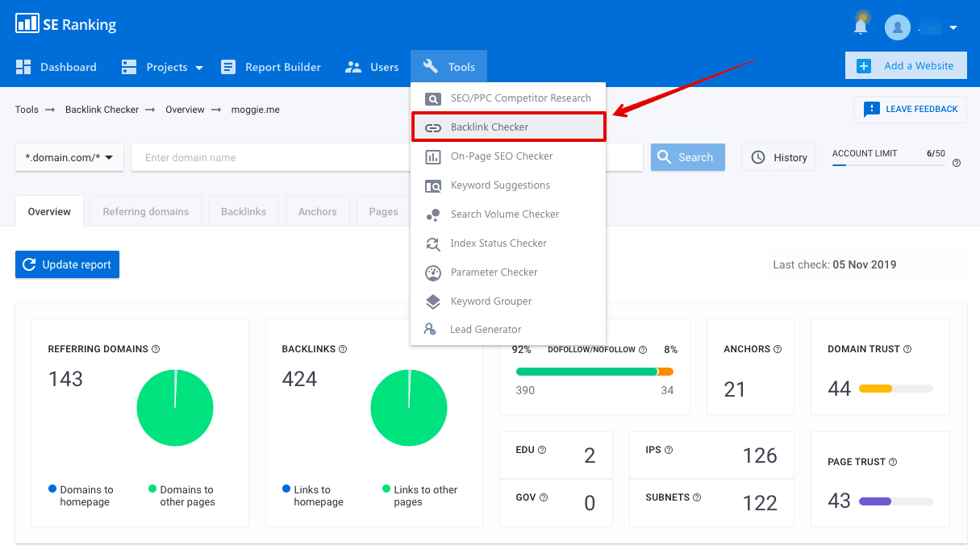Click the backlinks pie chart
The width and height of the screenshot is (980, 553).
point(409,408)
